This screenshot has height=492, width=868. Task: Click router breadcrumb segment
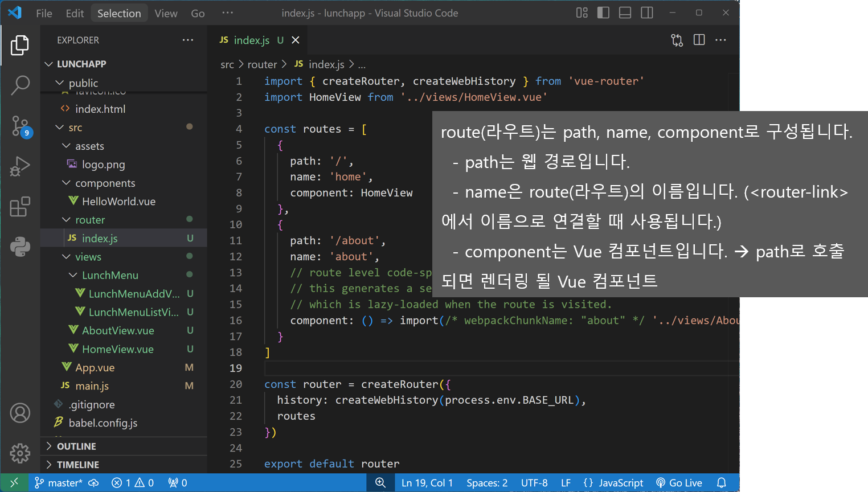262,64
